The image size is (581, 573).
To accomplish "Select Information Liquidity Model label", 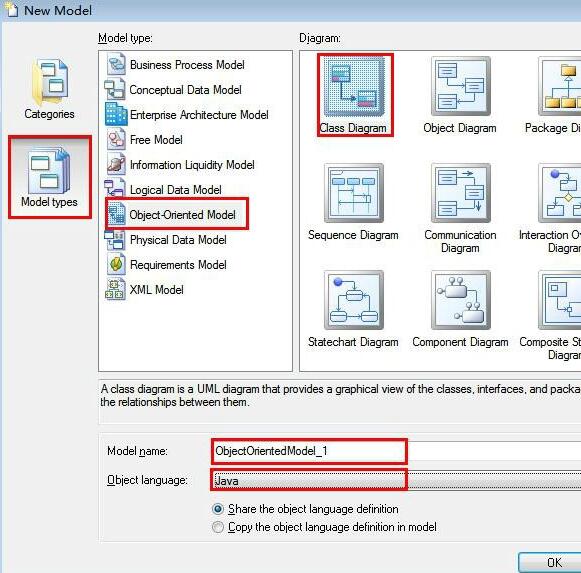I will tap(192, 165).
